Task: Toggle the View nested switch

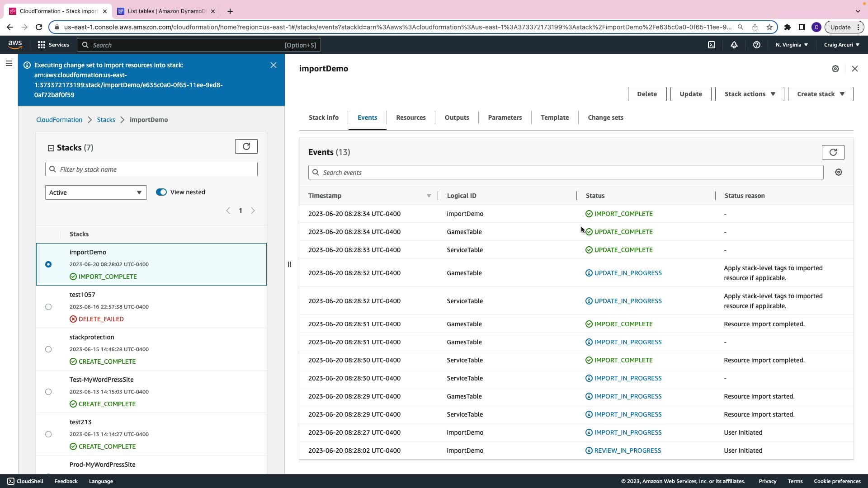Action: tap(161, 192)
